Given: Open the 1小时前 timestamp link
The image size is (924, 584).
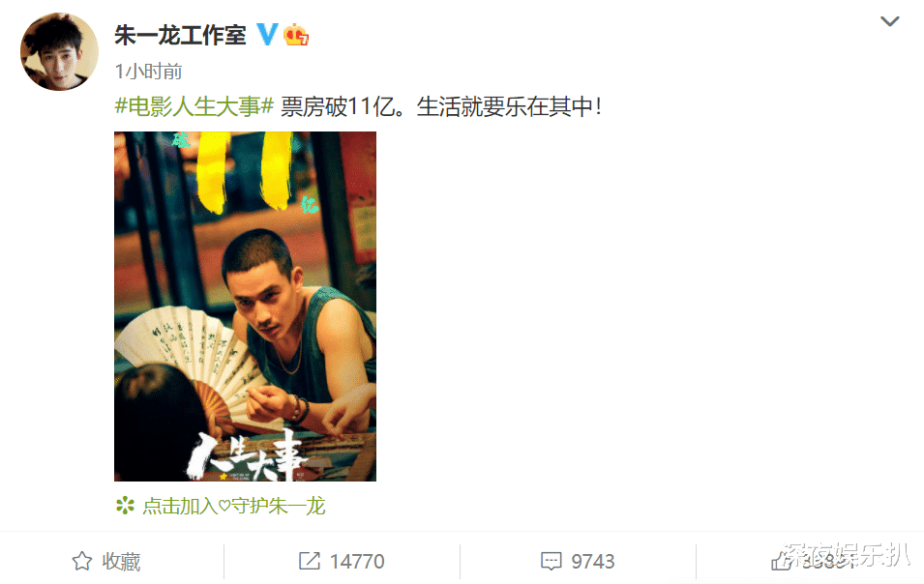Looking at the screenshot, I should [148, 72].
